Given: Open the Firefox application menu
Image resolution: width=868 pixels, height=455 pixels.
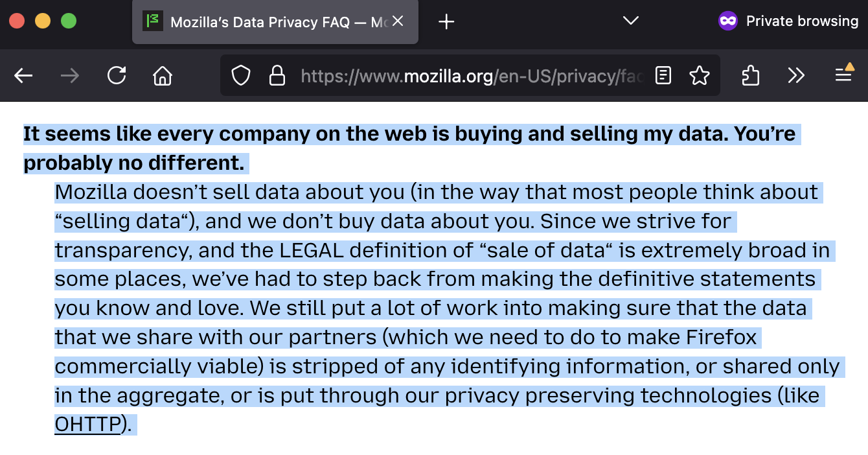Looking at the screenshot, I should click(x=843, y=75).
